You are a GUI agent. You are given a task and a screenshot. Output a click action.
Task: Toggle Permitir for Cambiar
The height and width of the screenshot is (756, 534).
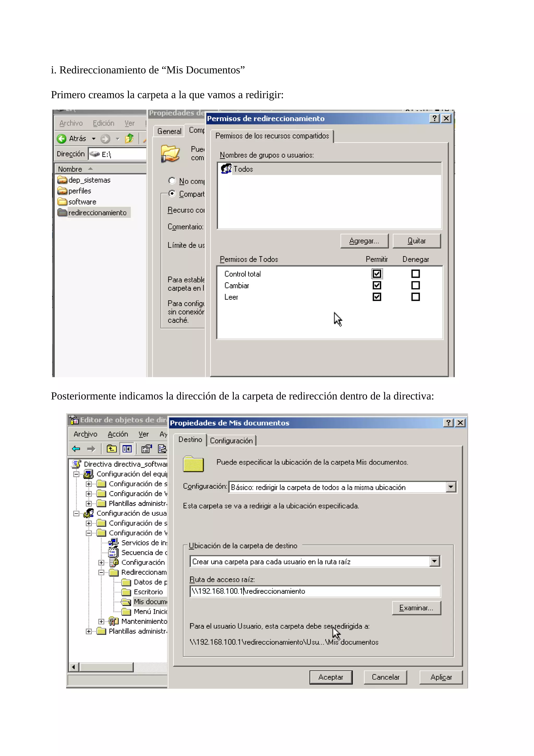pyautogui.click(x=377, y=285)
